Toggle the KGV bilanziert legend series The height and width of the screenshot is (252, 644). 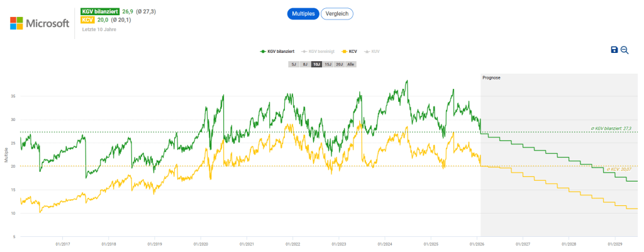[277, 51]
